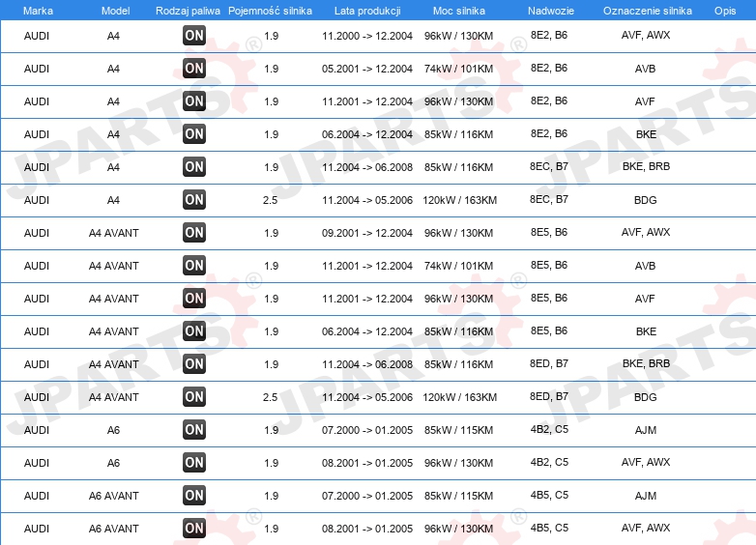Select the Moc silnika column header

459,11
